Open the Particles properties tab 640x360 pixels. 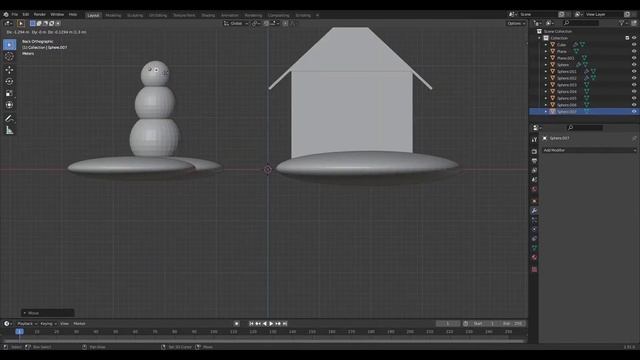pyautogui.click(x=534, y=220)
